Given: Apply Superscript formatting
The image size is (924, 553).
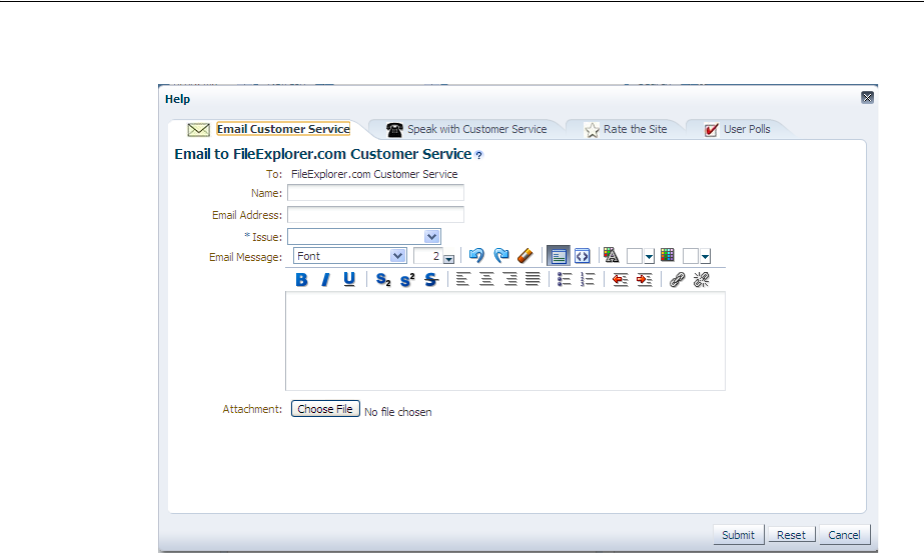Looking at the screenshot, I should pyautogui.click(x=407, y=279).
